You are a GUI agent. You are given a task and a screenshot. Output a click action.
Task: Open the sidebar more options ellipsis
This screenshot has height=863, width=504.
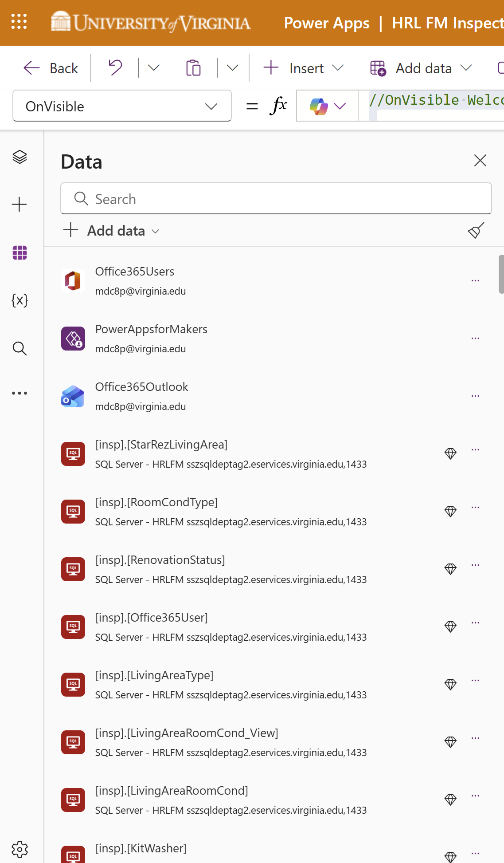pyautogui.click(x=20, y=393)
